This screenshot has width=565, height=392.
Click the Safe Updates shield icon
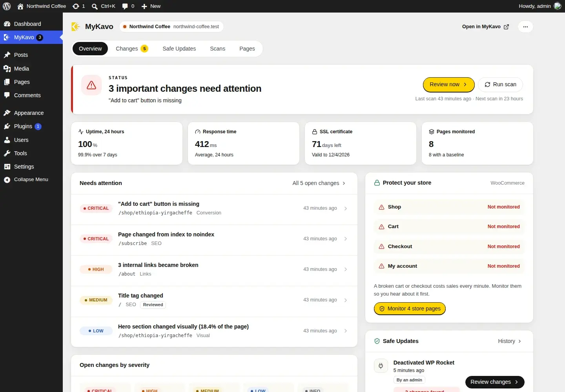(377, 341)
